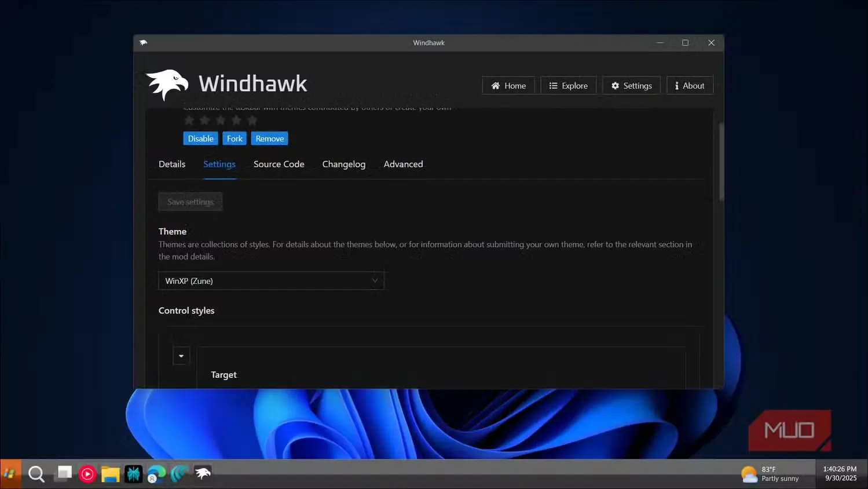Close the Windhawk window
The height and width of the screenshot is (489, 868).
point(712,43)
